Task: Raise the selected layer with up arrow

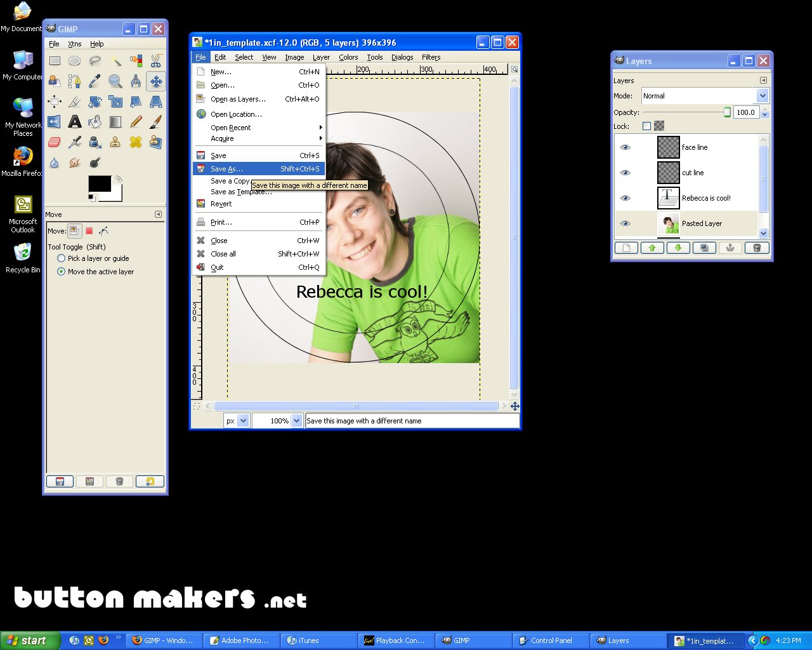Action: [x=652, y=248]
